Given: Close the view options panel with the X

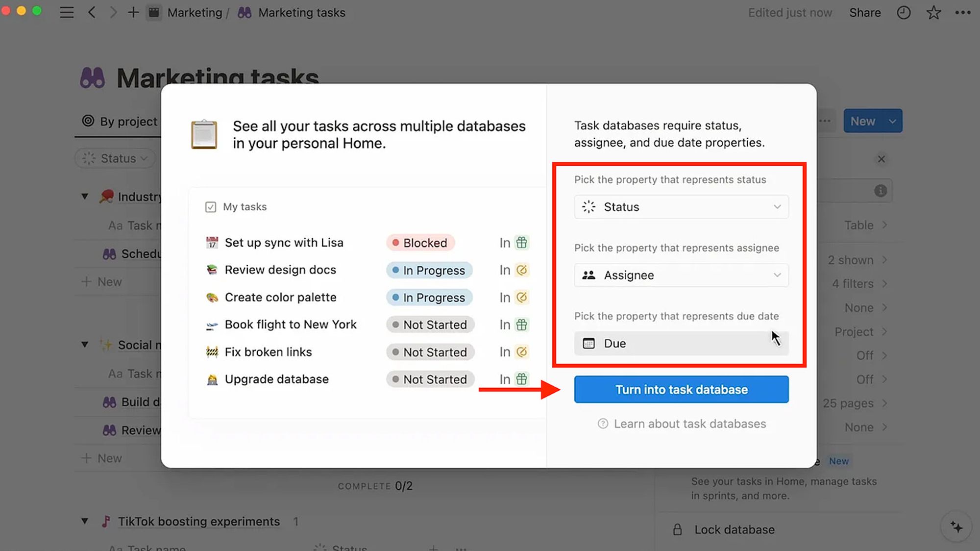Looking at the screenshot, I should (881, 159).
